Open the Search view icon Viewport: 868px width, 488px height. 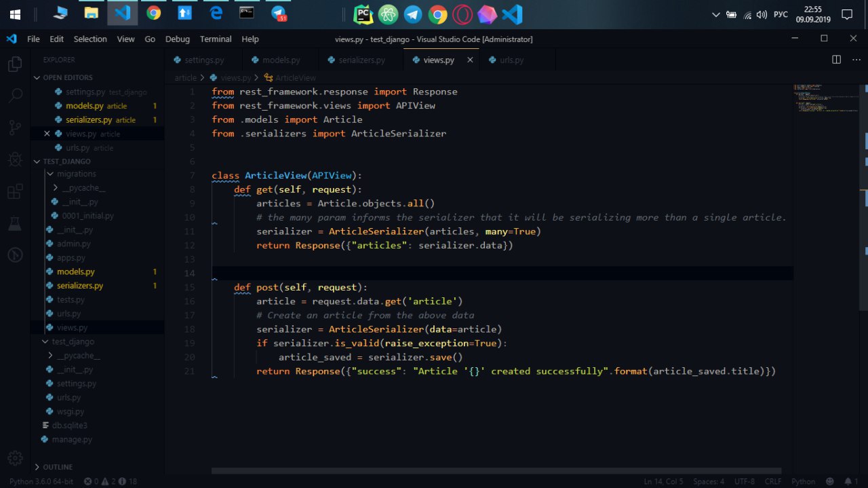[x=14, y=96]
